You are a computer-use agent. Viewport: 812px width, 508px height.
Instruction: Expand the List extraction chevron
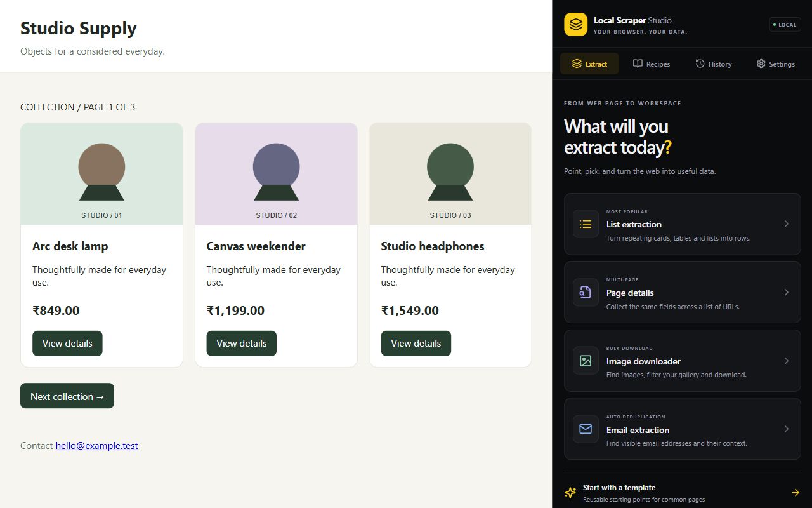point(787,224)
